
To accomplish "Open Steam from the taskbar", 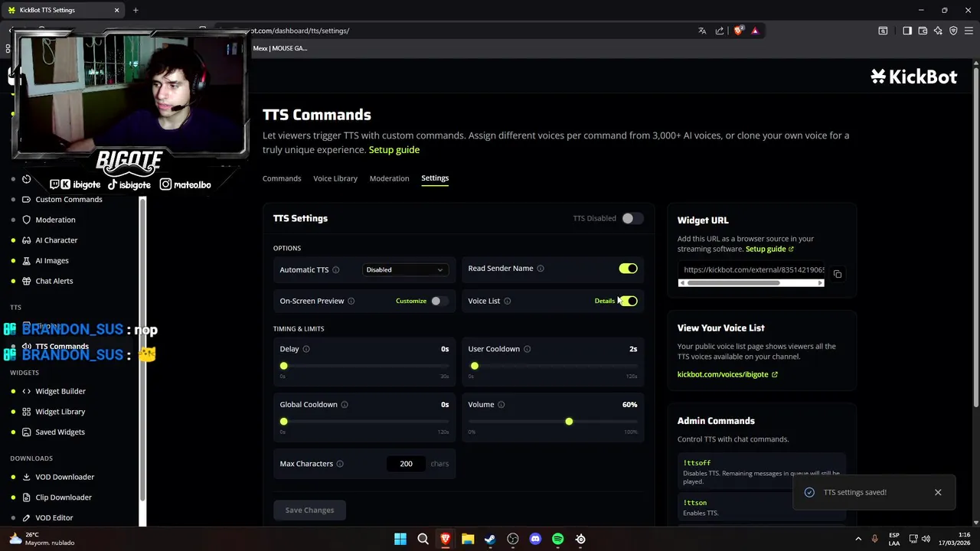I will coord(490,539).
